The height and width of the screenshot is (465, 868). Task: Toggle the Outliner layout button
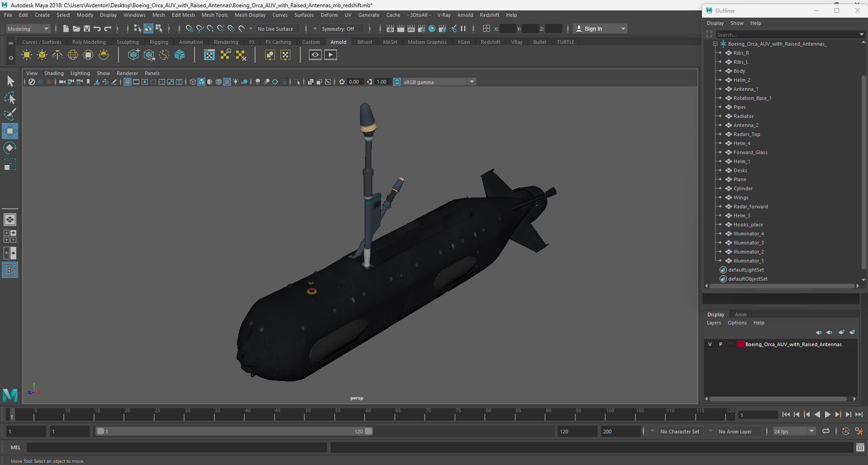coord(10,270)
